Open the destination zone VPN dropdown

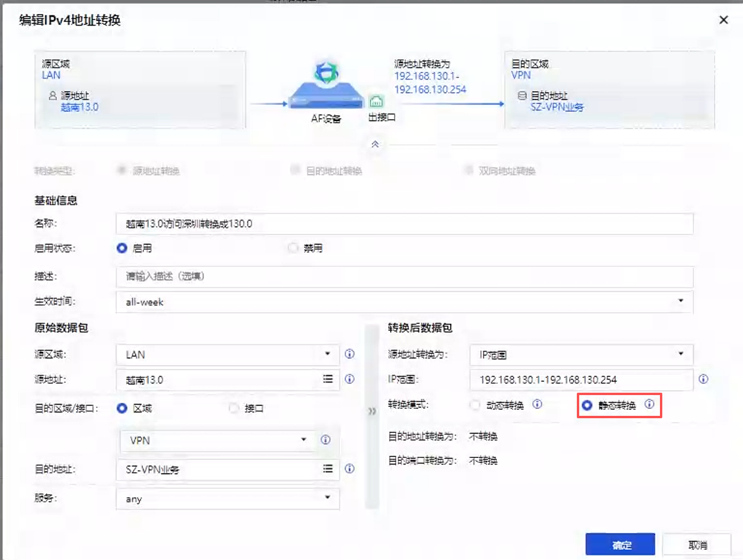click(x=218, y=440)
